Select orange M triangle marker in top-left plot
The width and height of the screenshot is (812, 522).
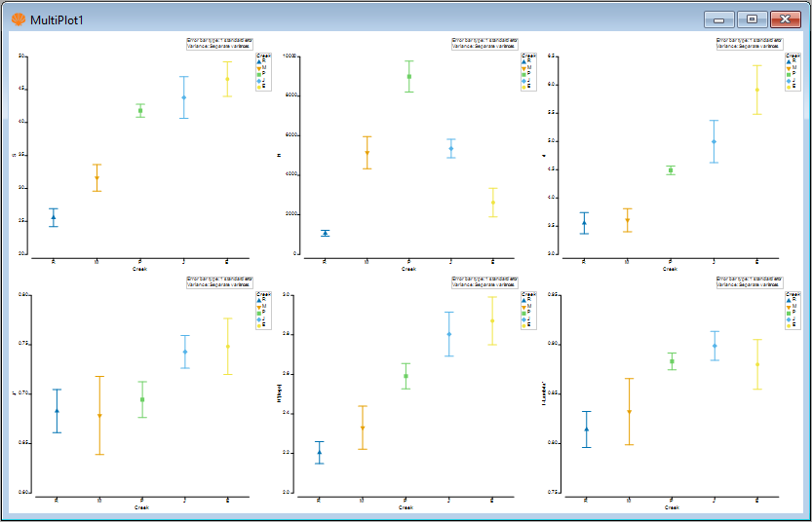[97, 178]
